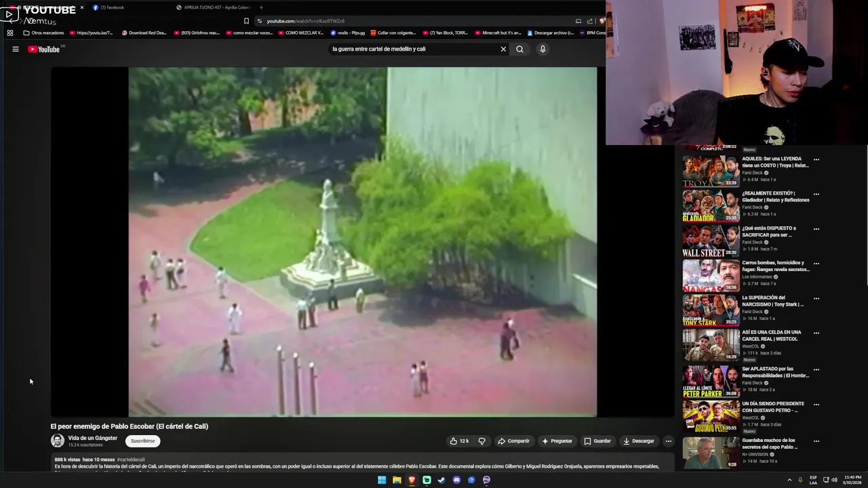Screen dimensions: 868x488
Task: Open File Explorer from the taskbar
Action: click(397, 480)
